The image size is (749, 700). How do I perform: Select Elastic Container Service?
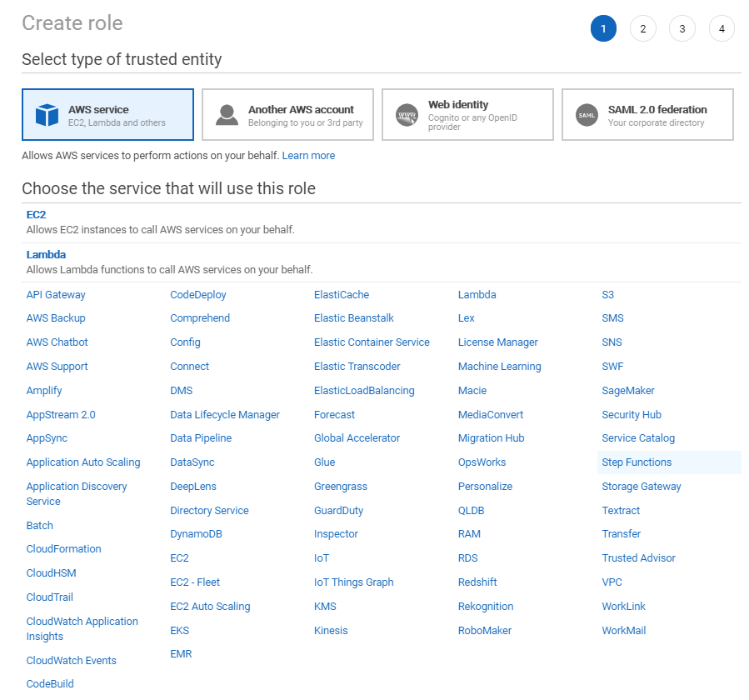pyautogui.click(x=372, y=342)
